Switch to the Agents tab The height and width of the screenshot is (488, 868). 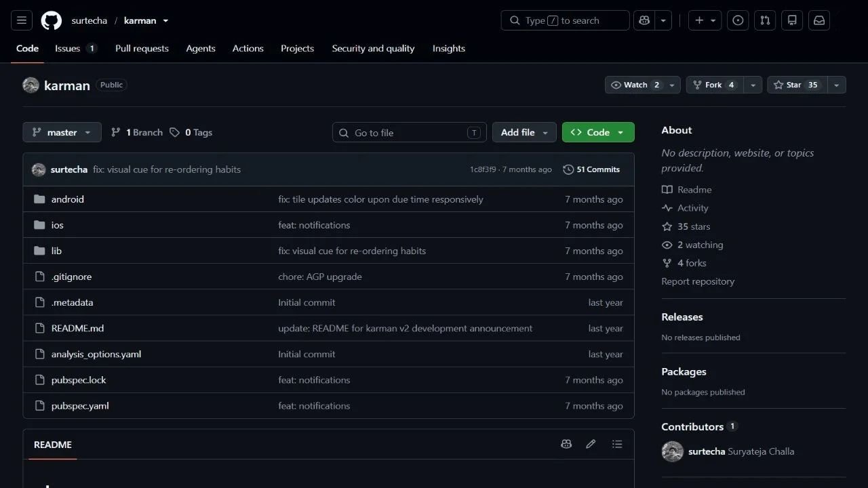tap(201, 48)
